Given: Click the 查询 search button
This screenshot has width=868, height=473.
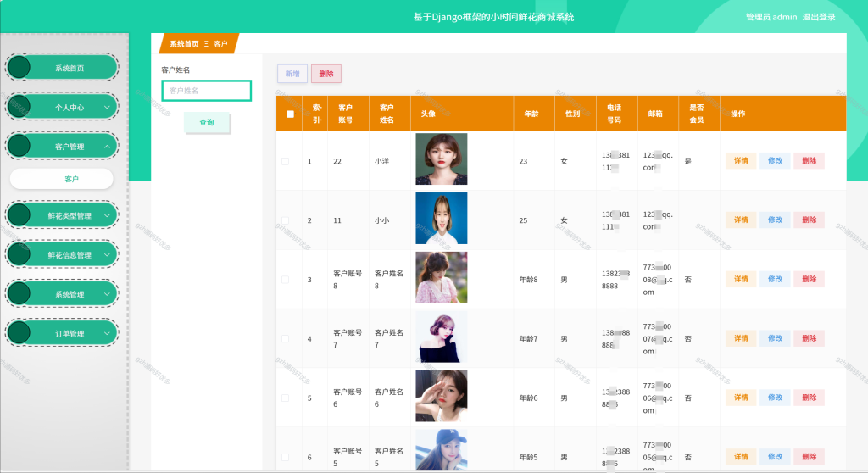Looking at the screenshot, I should click(x=207, y=122).
